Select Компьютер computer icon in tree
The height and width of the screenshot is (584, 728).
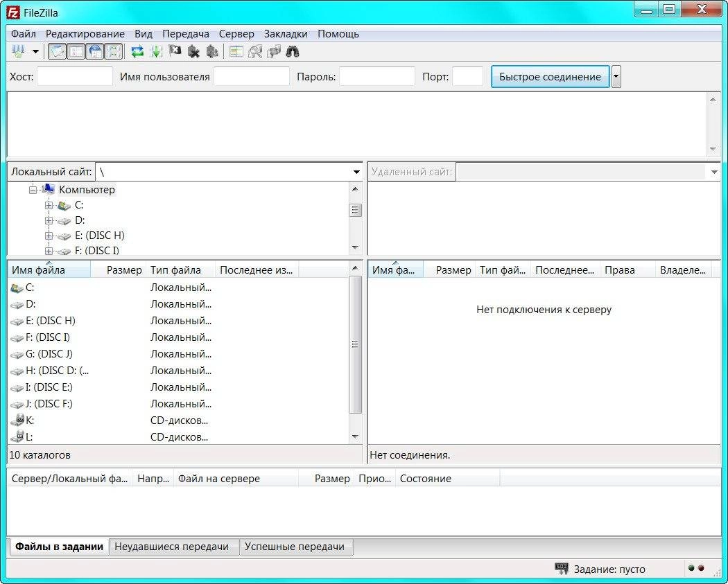tap(49, 189)
